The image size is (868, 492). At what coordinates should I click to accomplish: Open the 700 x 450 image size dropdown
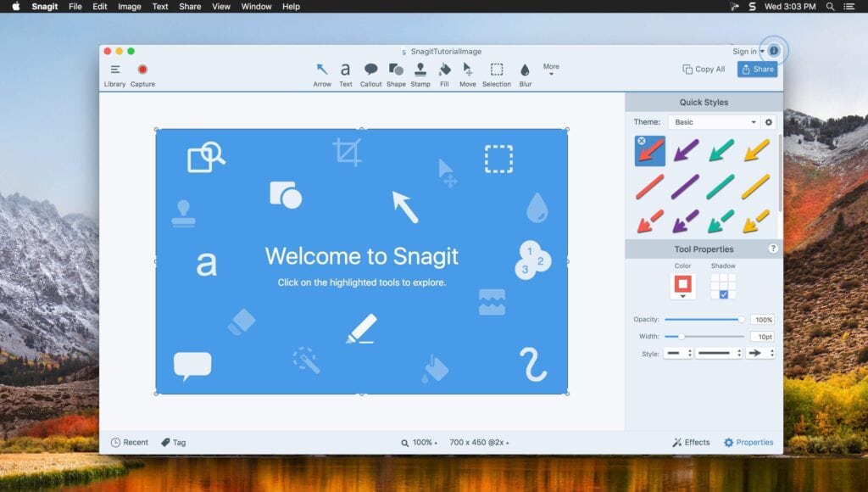(480, 442)
